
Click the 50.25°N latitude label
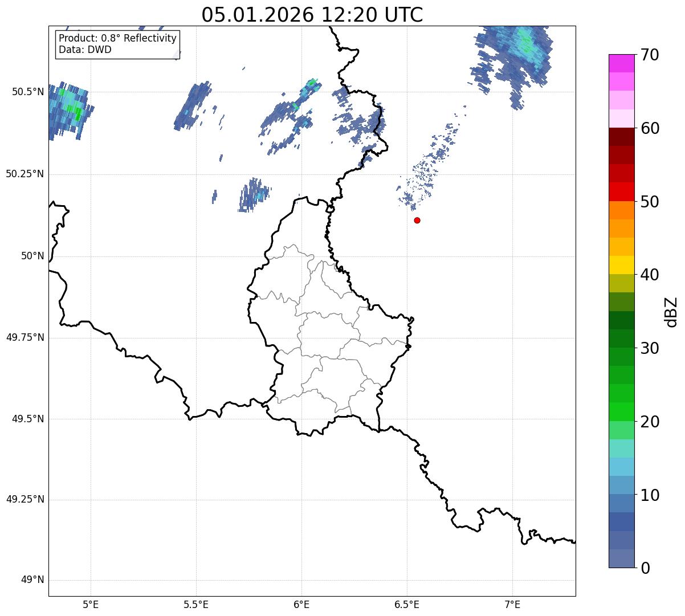[x=25, y=174]
